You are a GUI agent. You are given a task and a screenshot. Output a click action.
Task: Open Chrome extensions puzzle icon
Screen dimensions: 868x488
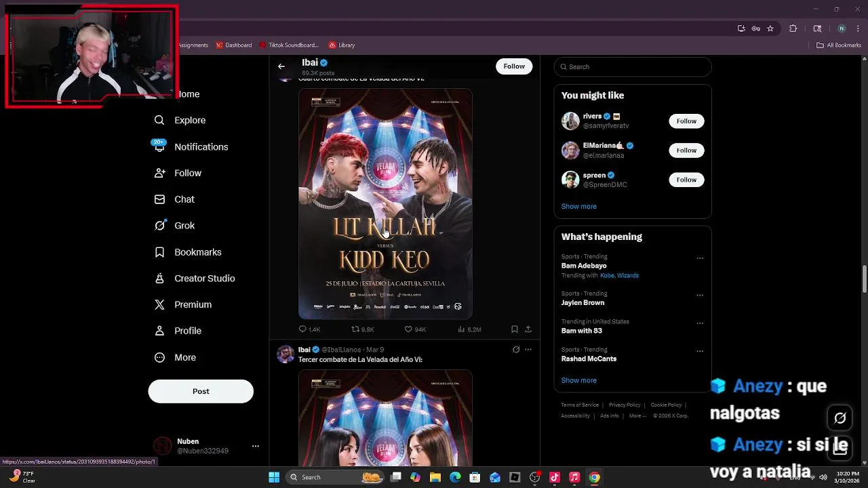(793, 28)
